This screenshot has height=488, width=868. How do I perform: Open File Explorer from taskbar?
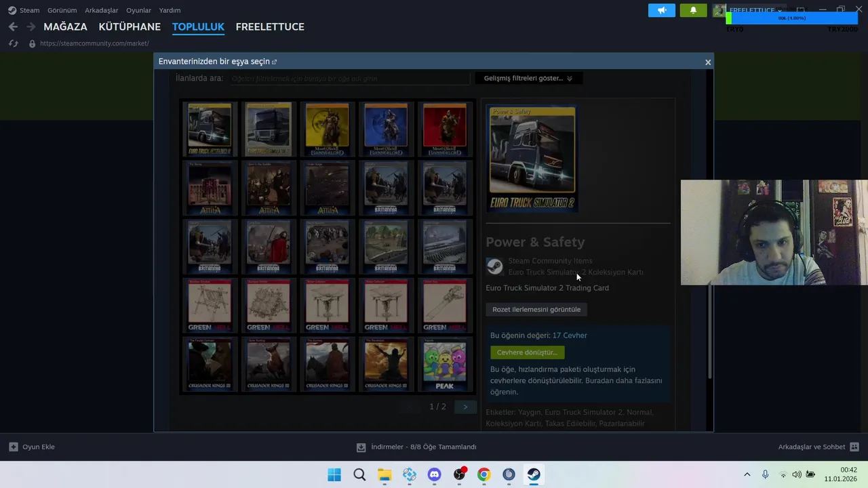pyautogui.click(x=384, y=474)
